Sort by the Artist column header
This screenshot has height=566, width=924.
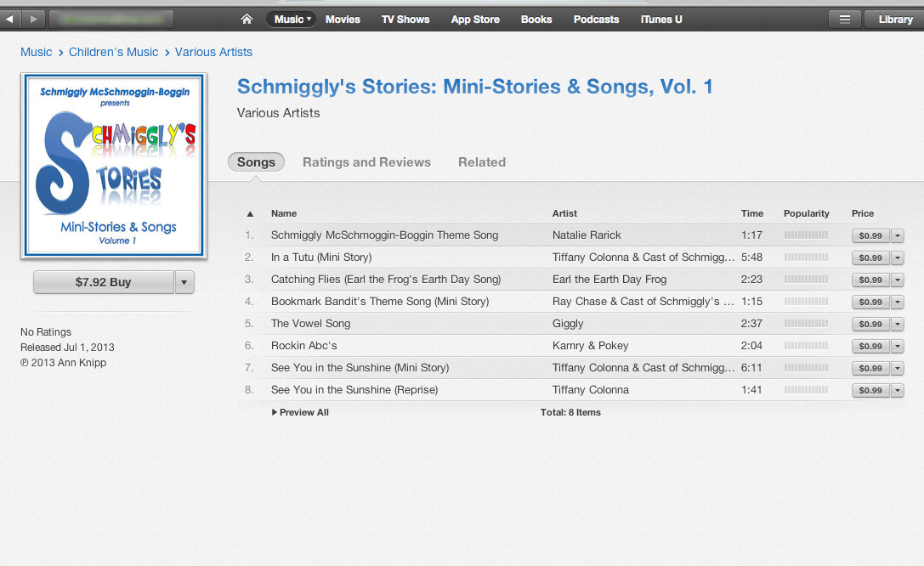coord(564,213)
